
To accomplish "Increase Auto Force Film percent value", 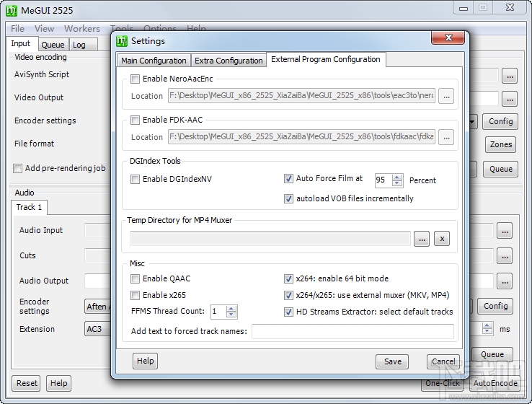I will pos(396,177).
